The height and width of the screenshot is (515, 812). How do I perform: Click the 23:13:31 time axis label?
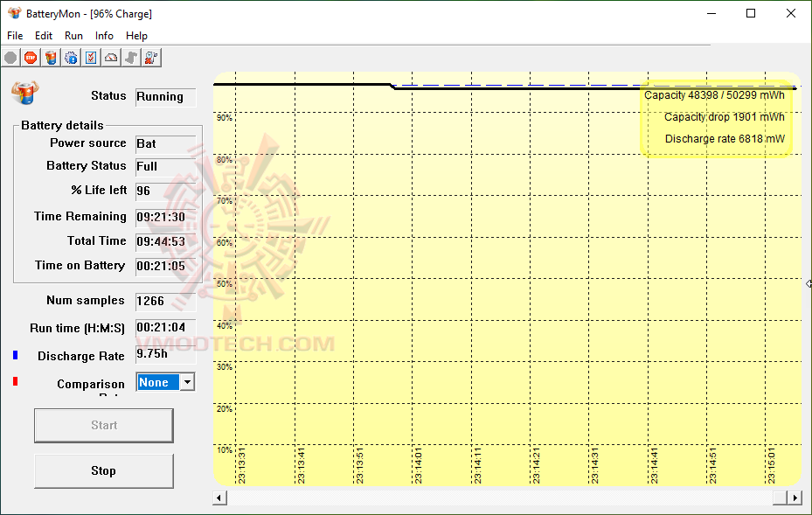pyautogui.click(x=241, y=466)
